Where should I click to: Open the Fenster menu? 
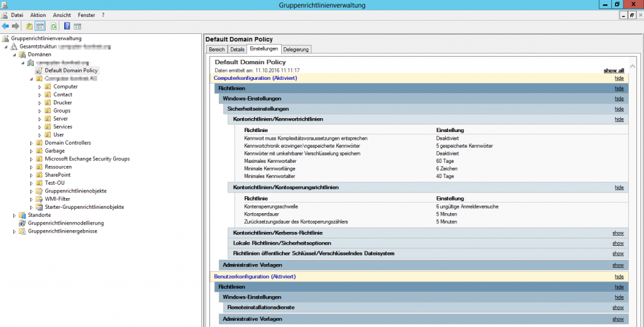click(x=86, y=15)
